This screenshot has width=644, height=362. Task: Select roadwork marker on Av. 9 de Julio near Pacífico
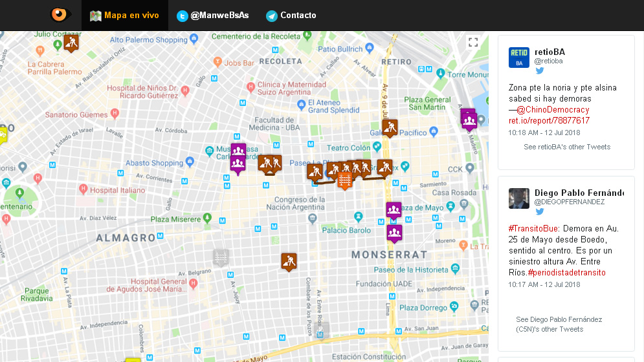pyautogui.click(x=390, y=128)
